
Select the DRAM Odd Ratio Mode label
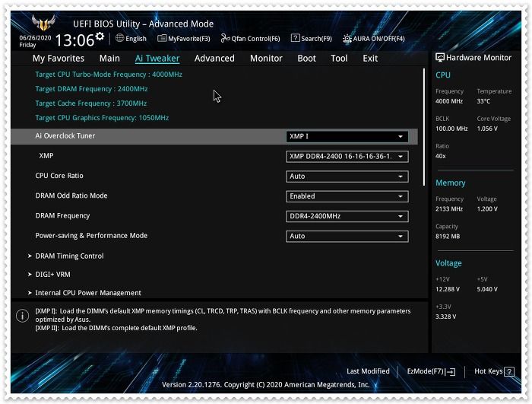71,196
